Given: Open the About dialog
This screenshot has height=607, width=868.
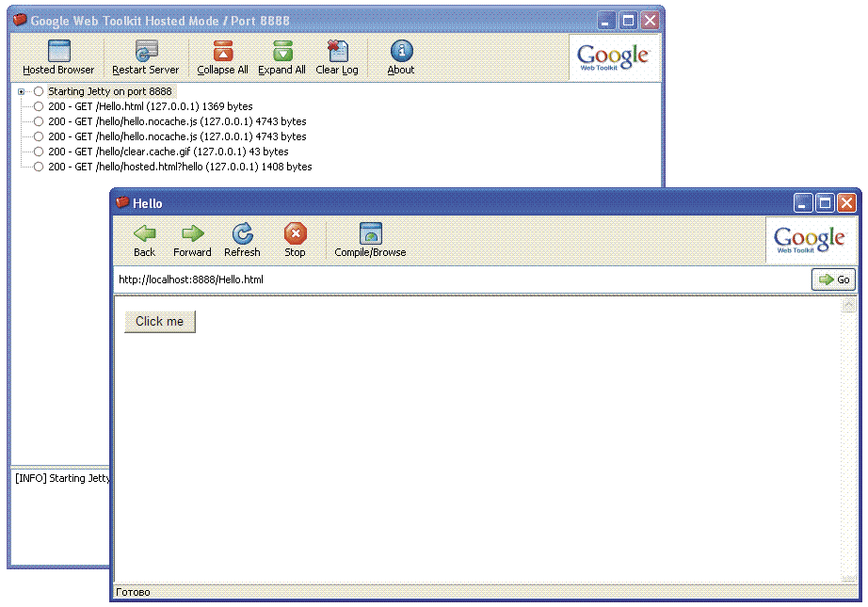Looking at the screenshot, I should [x=401, y=57].
